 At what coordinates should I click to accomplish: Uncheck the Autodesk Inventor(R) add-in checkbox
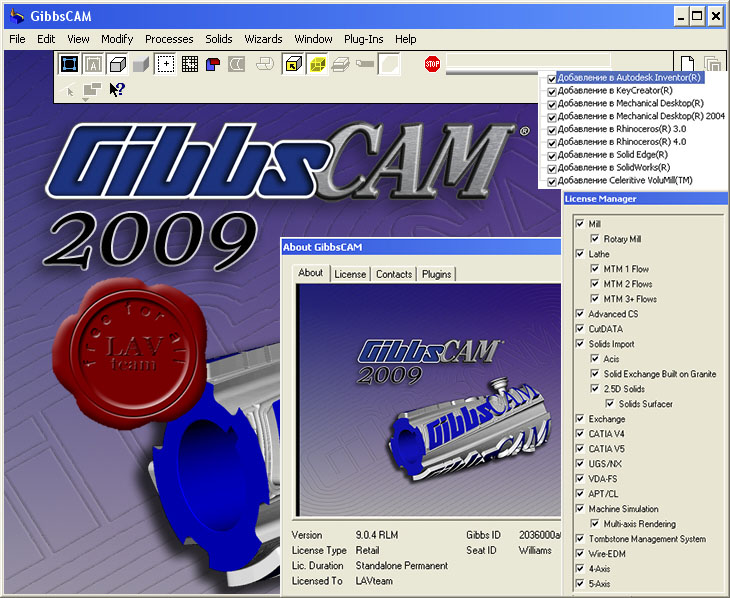pos(552,79)
